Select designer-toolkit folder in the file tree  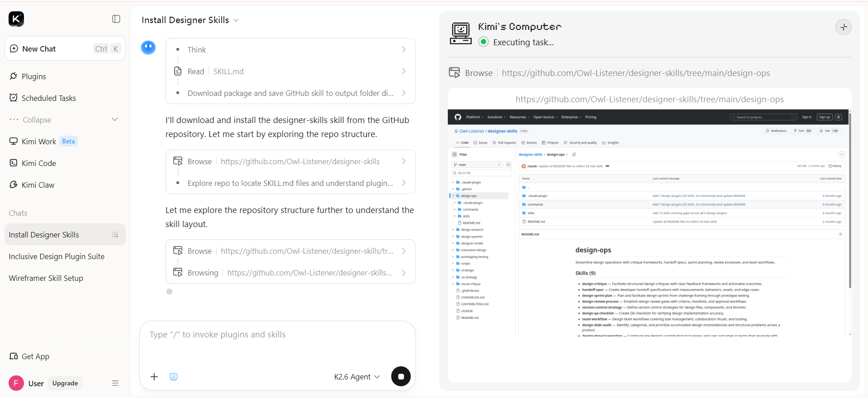472,243
